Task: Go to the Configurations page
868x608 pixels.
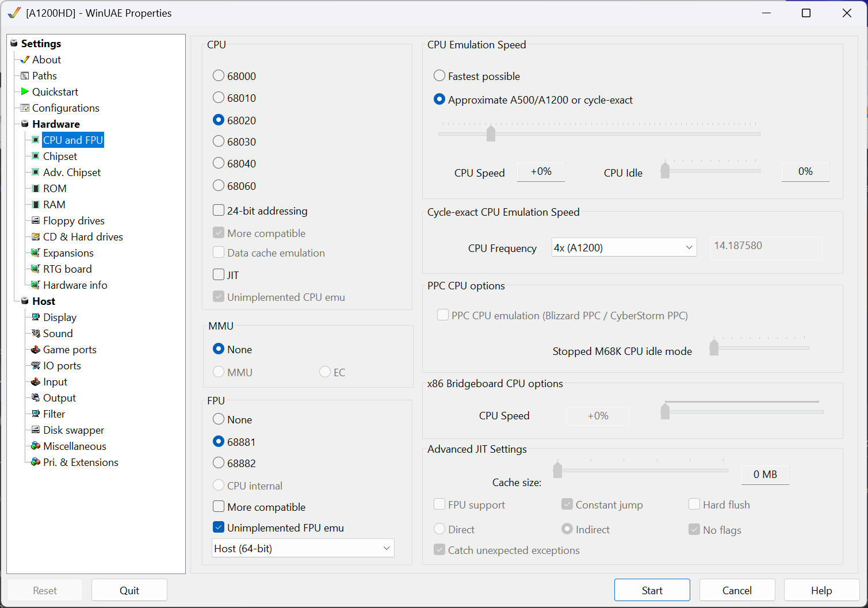Action: (x=66, y=108)
